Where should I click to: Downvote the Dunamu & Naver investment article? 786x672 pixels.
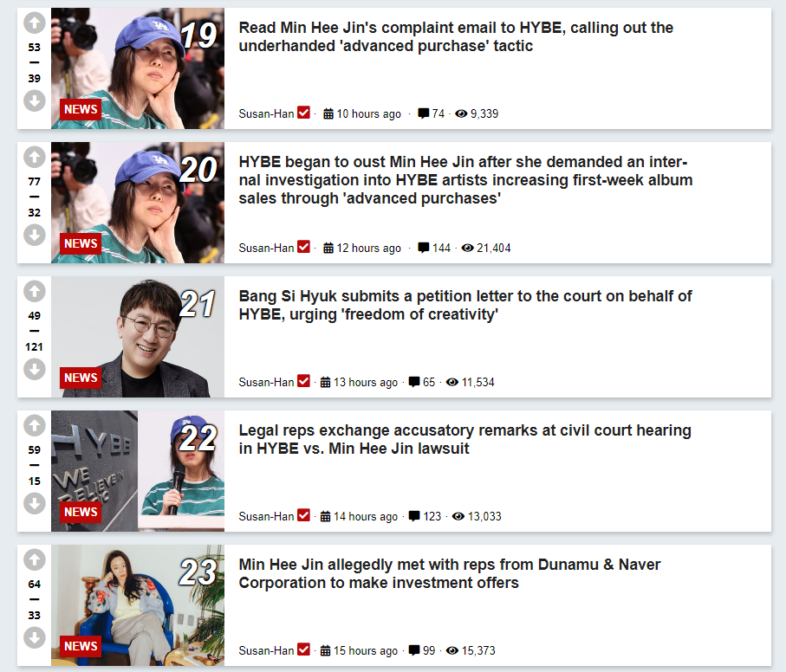click(34, 637)
